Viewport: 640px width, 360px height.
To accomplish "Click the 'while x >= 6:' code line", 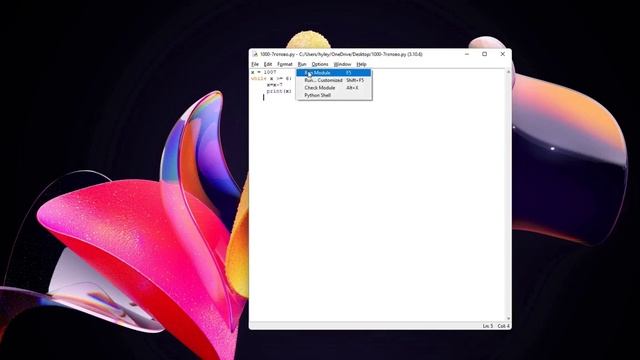I will click(271, 78).
